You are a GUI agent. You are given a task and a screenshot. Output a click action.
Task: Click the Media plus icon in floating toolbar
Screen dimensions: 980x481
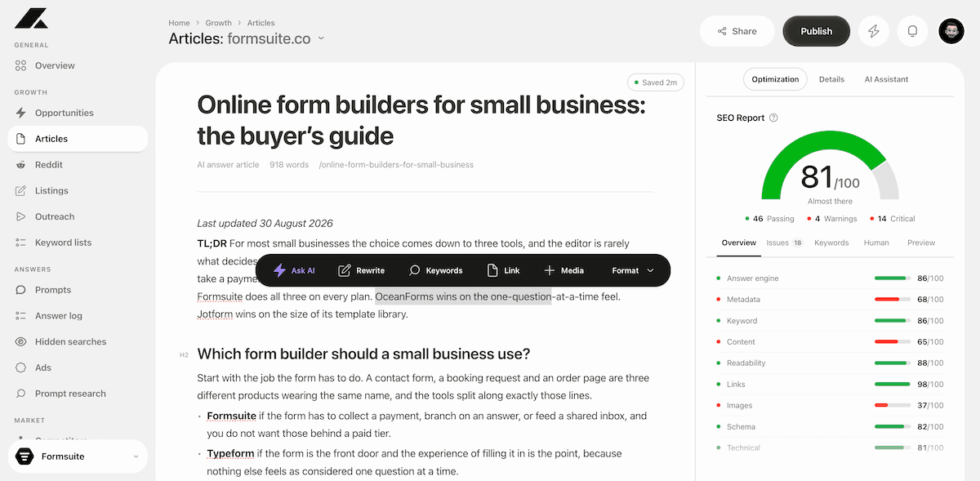549,270
